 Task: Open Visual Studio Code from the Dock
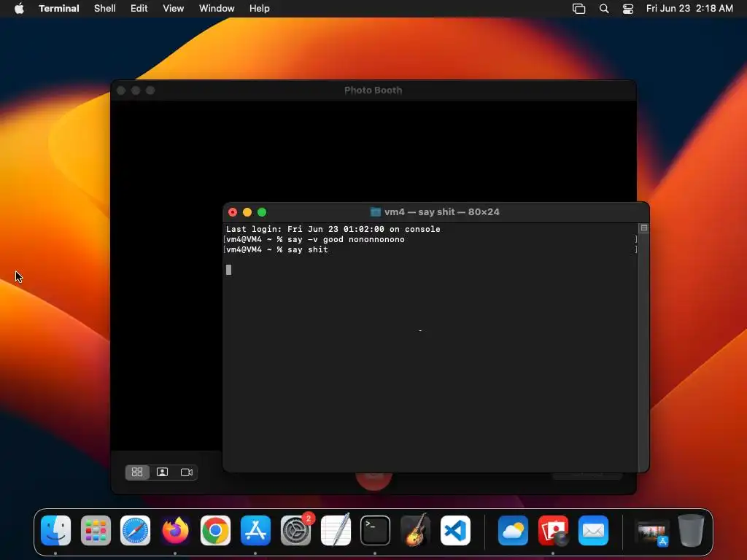[455, 531]
